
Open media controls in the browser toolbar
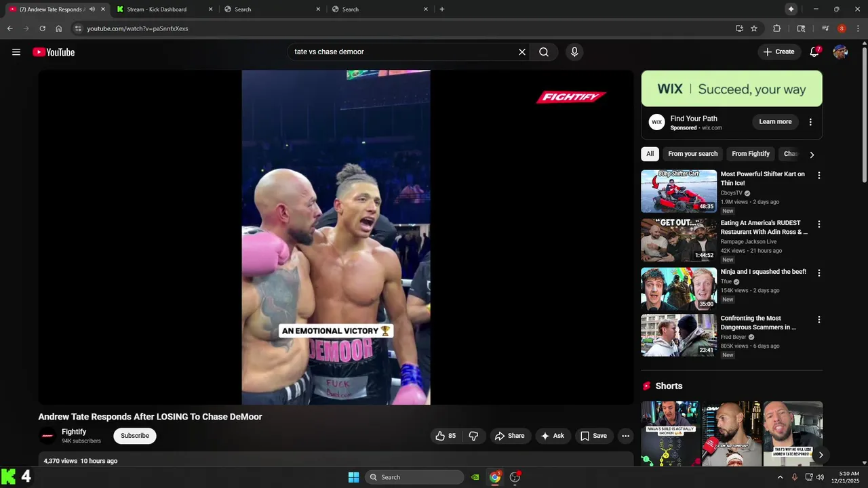[825, 28]
